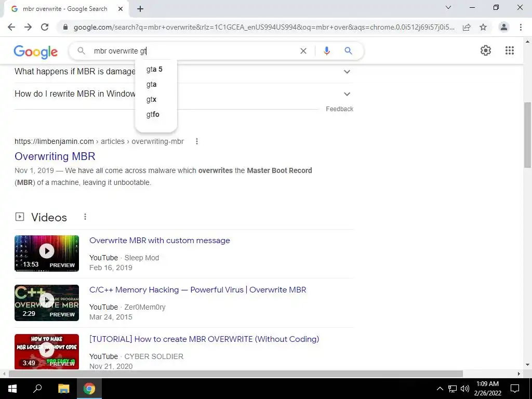Show hidden system tray icons
This screenshot has width=532, height=399.
[x=440, y=389]
